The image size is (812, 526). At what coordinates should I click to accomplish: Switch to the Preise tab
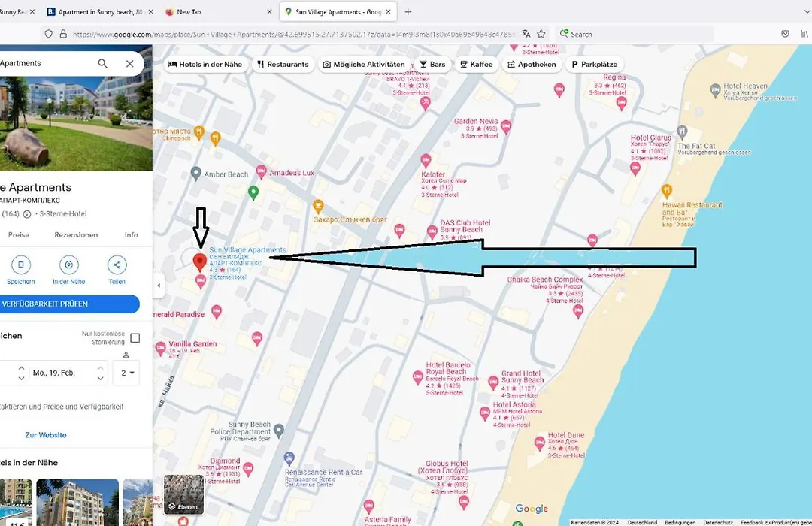[19, 234]
